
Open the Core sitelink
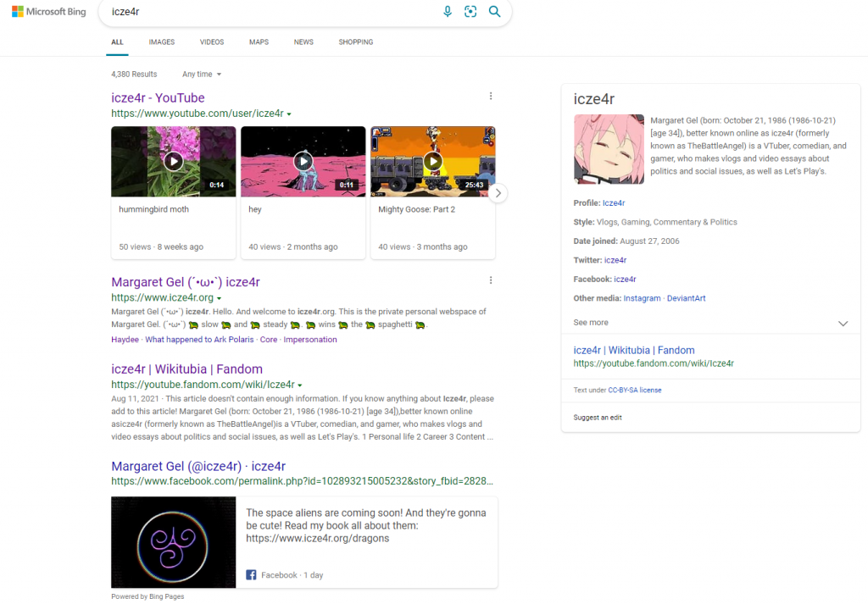click(269, 340)
